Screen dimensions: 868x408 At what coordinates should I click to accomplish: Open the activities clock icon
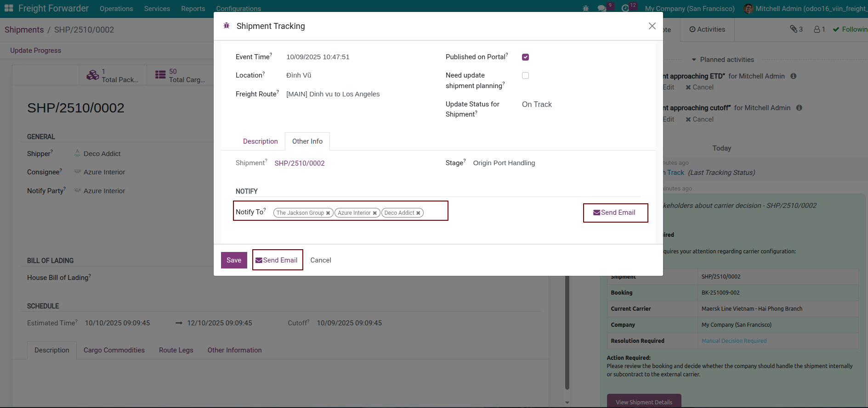click(x=625, y=9)
